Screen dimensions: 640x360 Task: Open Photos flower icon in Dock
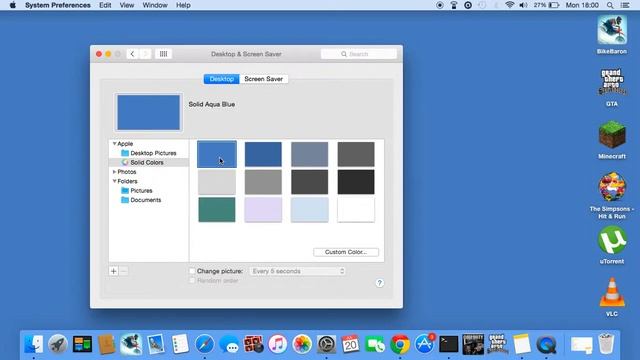(302, 344)
